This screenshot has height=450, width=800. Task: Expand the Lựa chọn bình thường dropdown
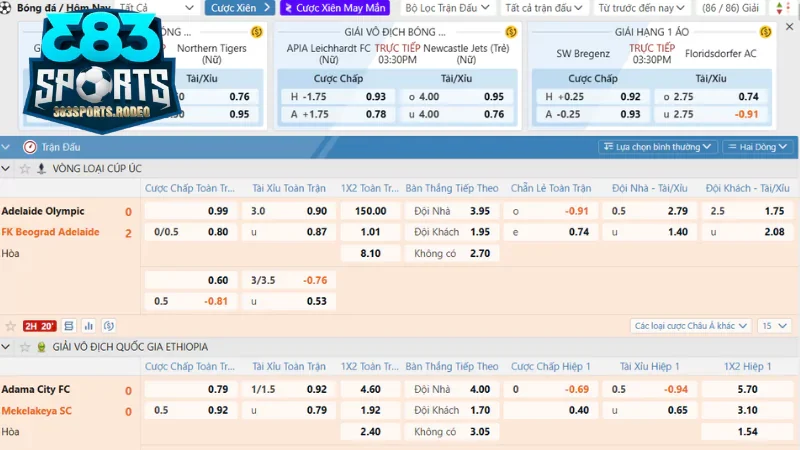pyautogui.click(x=657, y=147)
